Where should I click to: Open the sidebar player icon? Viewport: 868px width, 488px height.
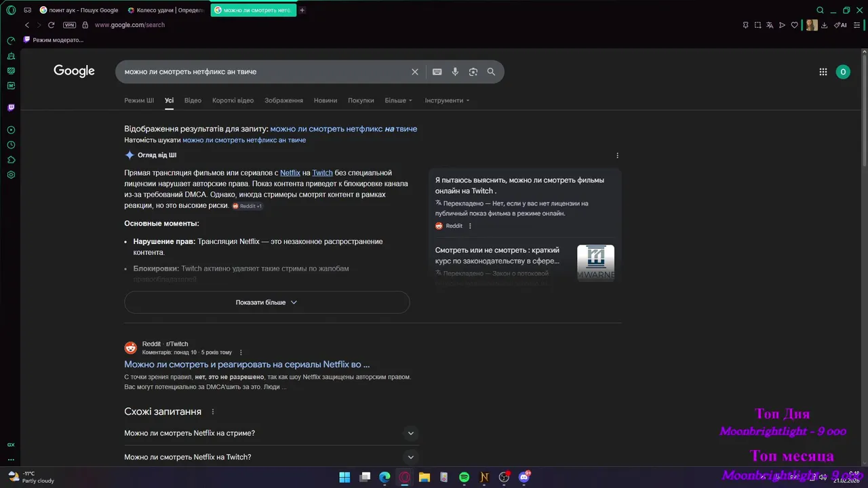[11, 130]
